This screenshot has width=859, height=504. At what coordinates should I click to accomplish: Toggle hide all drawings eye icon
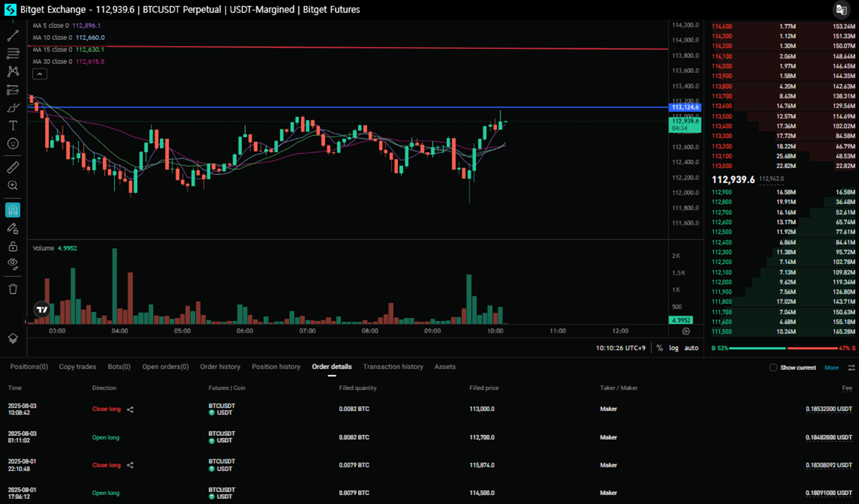tap(13, 264)
